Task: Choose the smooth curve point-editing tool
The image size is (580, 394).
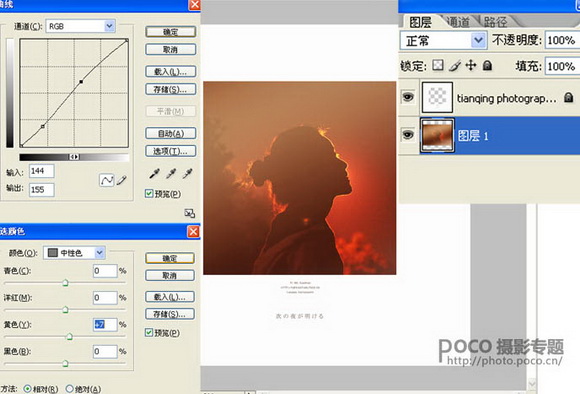Action: [x=107, y=180]
